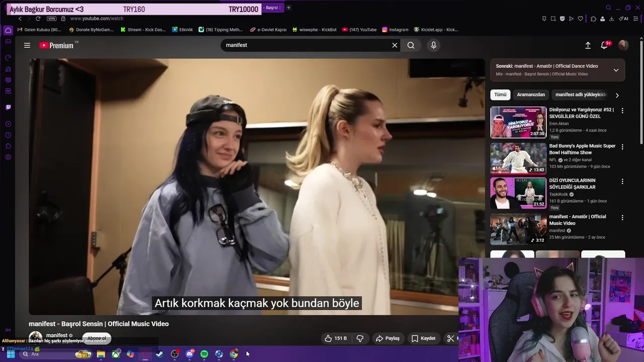Open the manifest channel name link

tap(57, 335)
